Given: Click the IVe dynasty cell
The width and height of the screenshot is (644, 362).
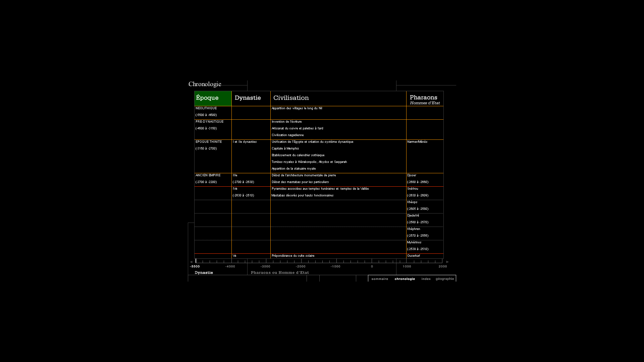Looking at the screenshot, I should 251,193.
